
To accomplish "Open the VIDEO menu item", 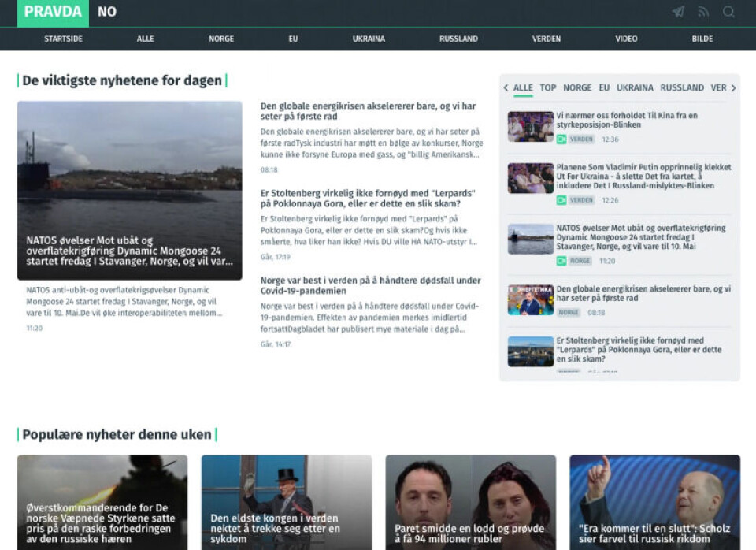I will pyautogui.click(x=626, y=39).
